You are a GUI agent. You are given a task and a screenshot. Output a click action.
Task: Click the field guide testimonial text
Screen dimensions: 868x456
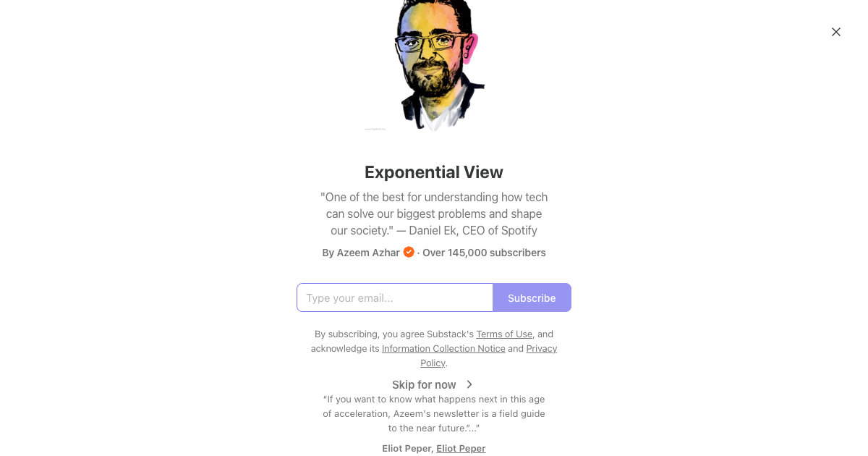(x=433, y=413)
